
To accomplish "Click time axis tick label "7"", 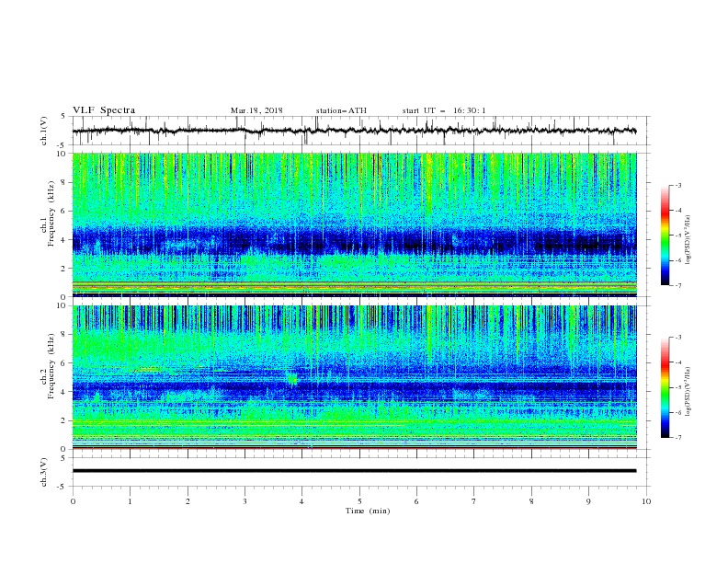I will pyautogui.click(x=474, y=501).
